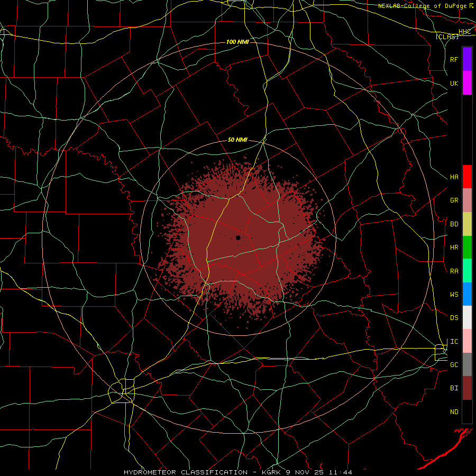Click the NEXLAB-College of DuPage watermark text

click(x=423, y=6)
